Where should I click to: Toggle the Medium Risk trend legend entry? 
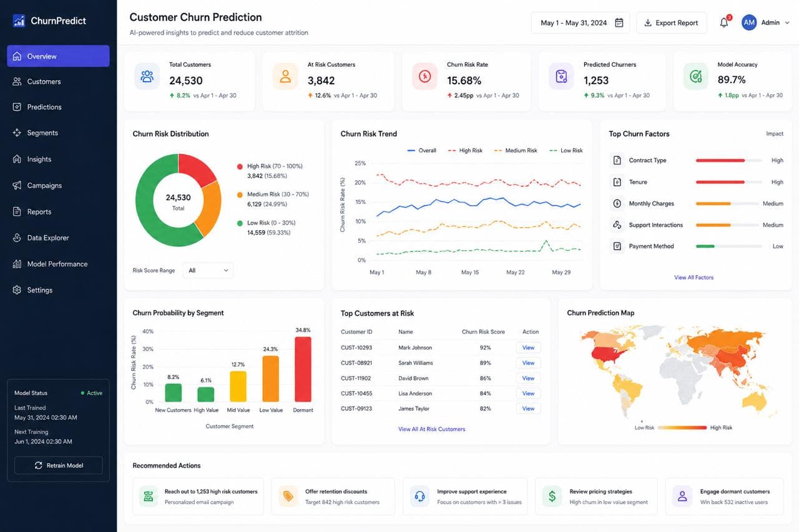click(515, 150)
